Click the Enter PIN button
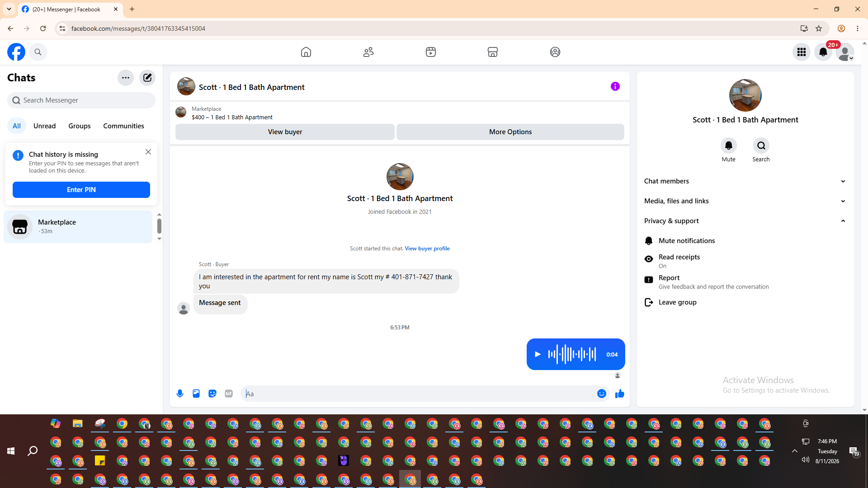The width and height of the screenshot is (868, 488). click(x=81, y=190)
